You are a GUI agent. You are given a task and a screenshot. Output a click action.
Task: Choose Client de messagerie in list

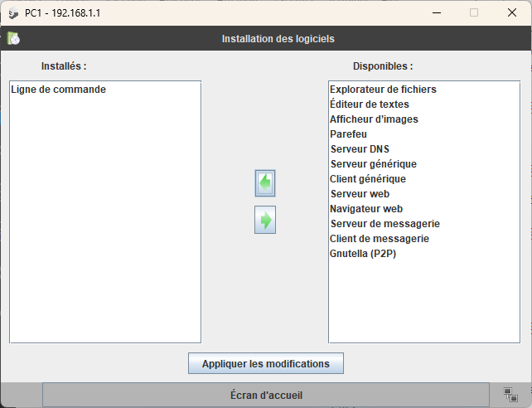[380, 239]
